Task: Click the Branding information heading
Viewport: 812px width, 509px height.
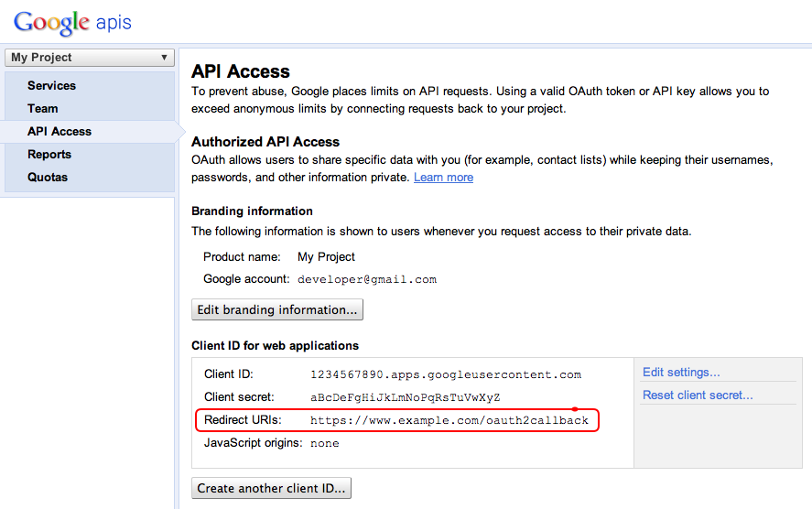Action: tap(252, 211)
